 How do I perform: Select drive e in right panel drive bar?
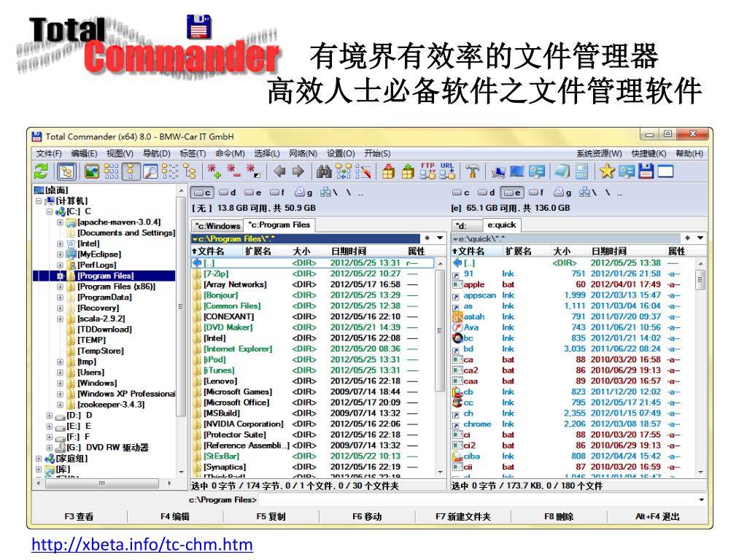512,192
